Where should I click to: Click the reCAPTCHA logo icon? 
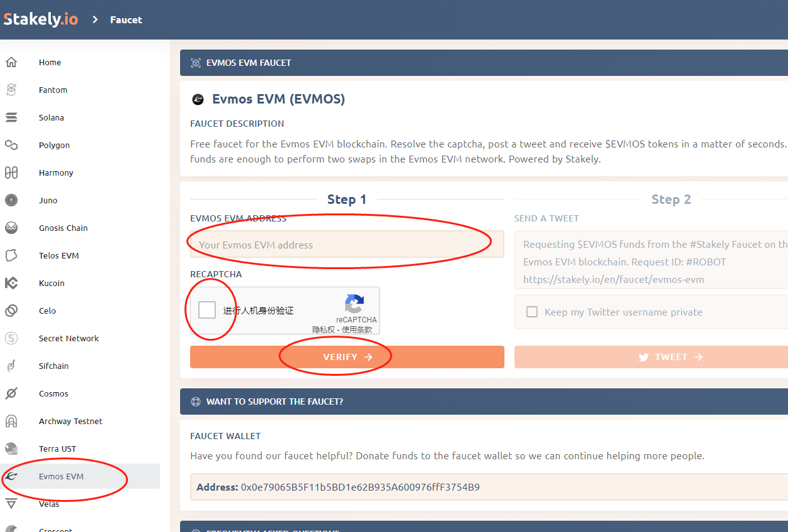354,304
